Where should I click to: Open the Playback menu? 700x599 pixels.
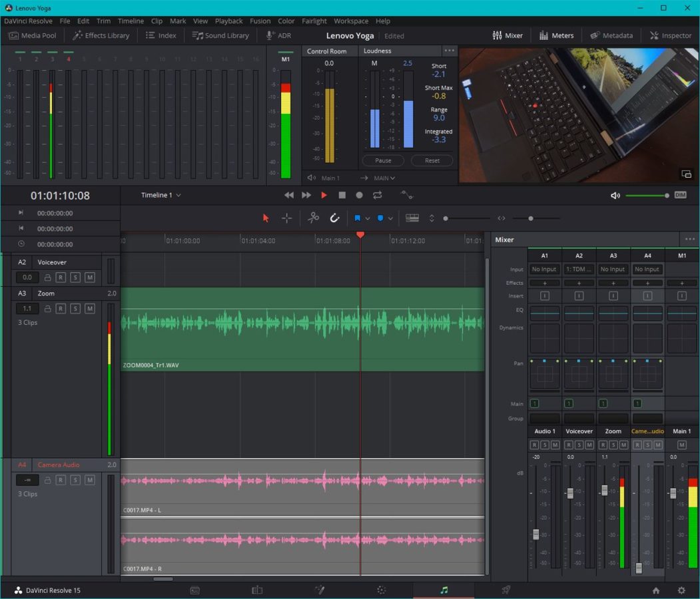point(228,21)
